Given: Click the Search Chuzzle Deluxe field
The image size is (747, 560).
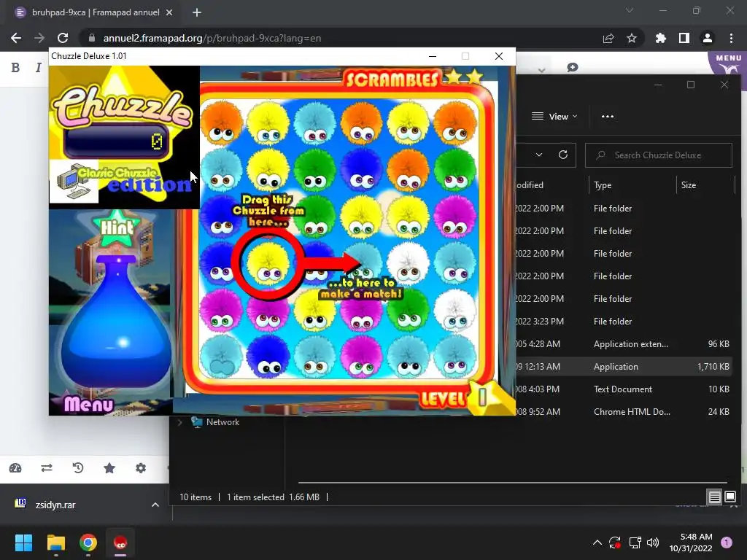Looking at the screenshot, I should (x=659, y=155).
